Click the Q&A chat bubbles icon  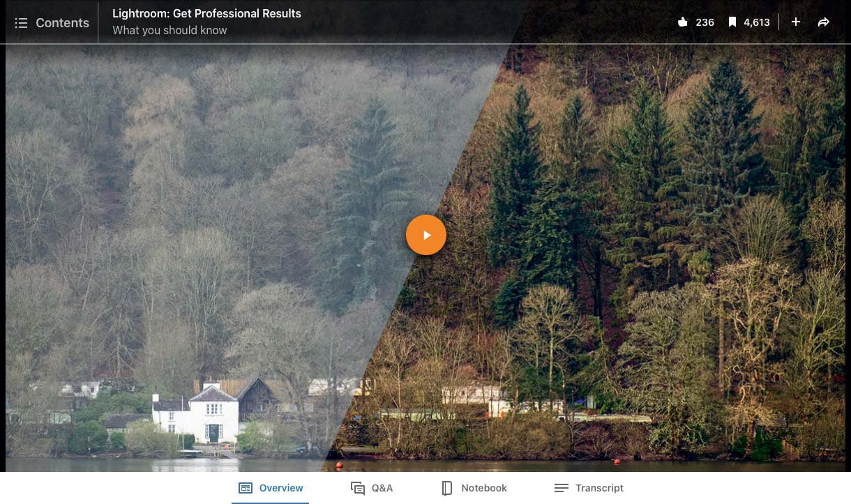[x=358, y=489]
